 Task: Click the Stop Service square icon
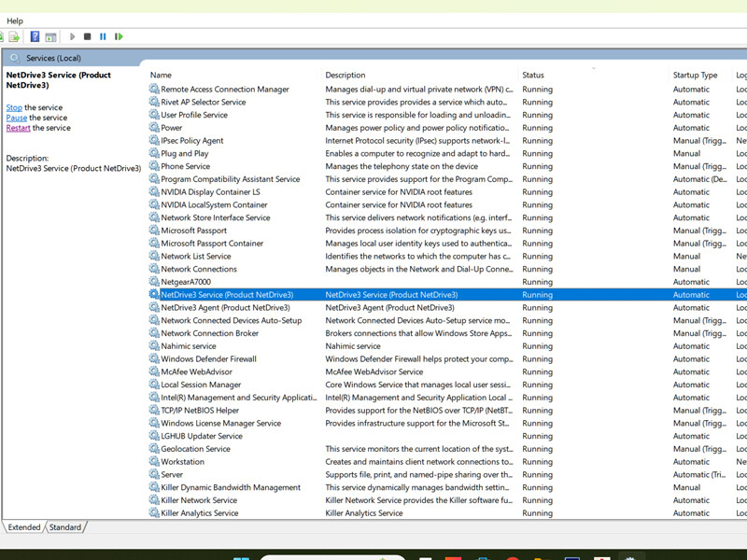[x=87, y=36]
